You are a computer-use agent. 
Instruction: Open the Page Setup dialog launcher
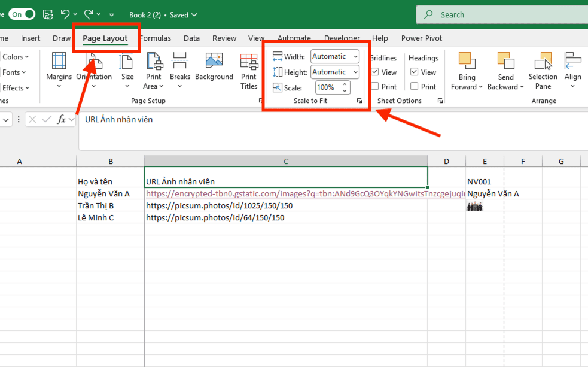tap(260, 101)
